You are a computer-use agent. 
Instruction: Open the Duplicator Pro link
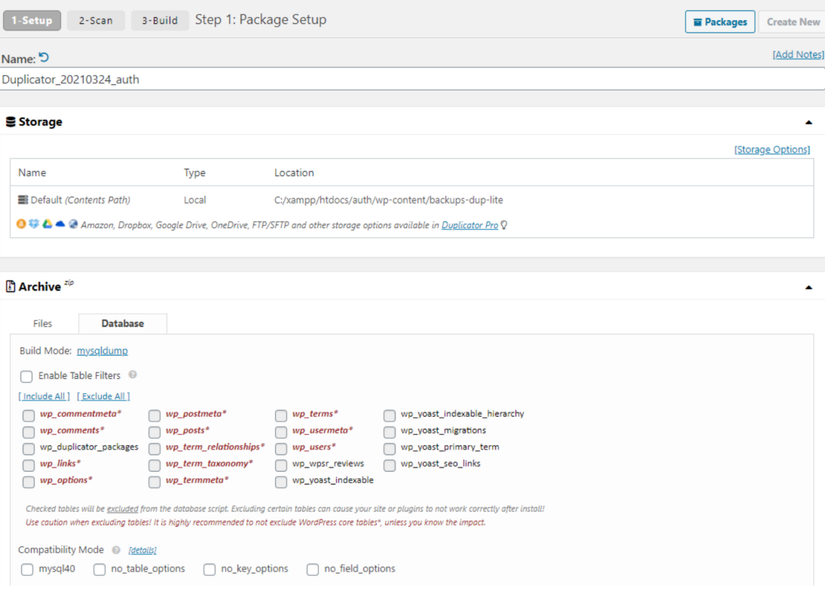470,225
